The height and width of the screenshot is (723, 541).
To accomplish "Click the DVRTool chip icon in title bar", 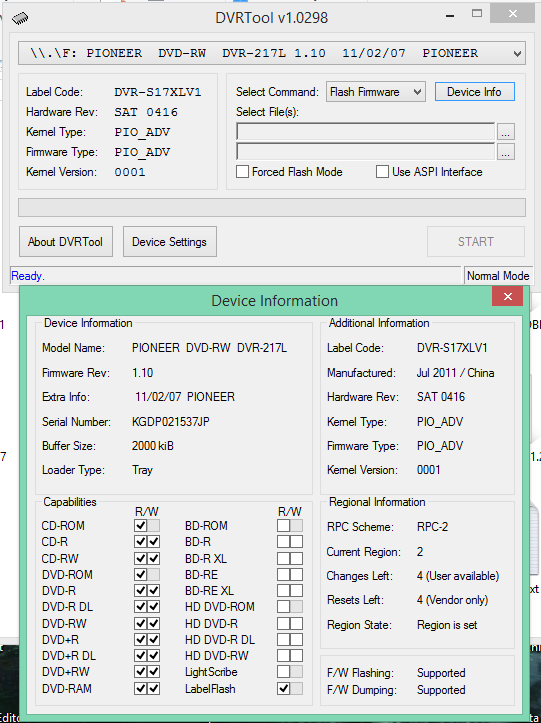I will pyautogui.click(x=20, y=18).
